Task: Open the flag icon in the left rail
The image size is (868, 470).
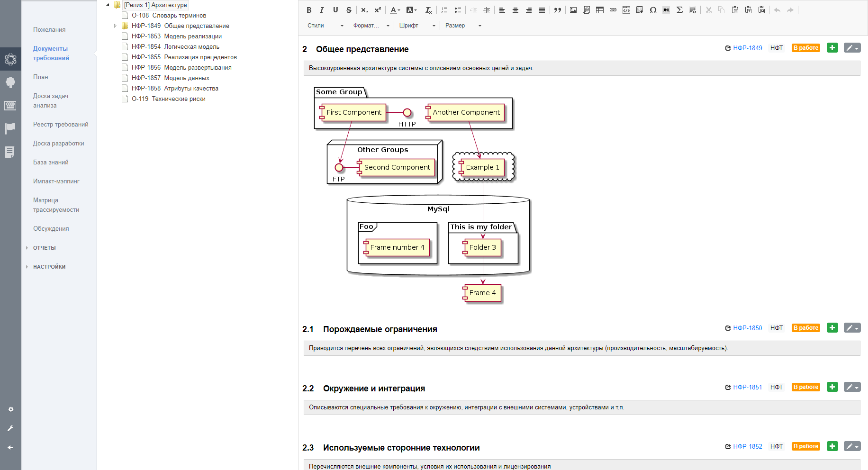Action: pos(10,128)
